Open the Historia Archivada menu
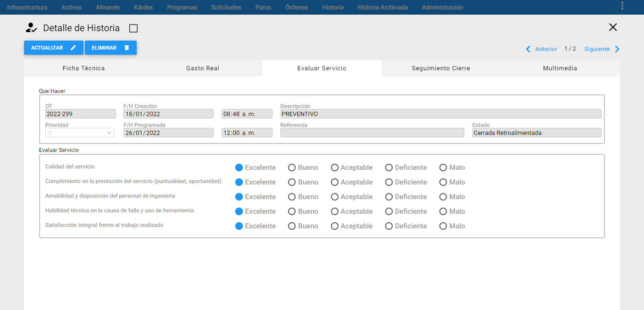This screenshot has width=644, height=310. click(382, 7)
